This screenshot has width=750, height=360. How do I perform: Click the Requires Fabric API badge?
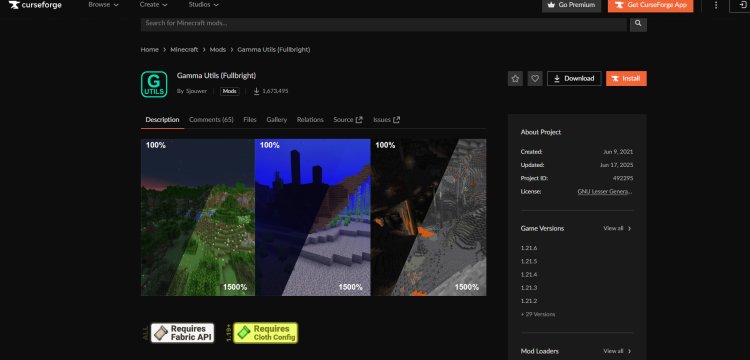(182, 333)
